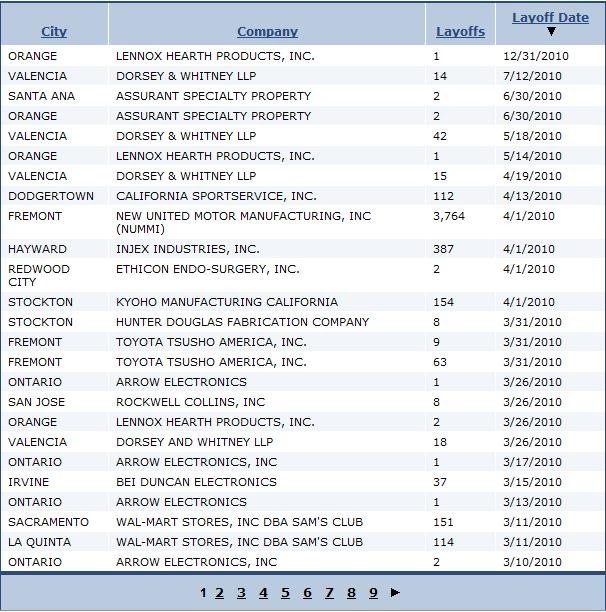Image resolution: width=606 pixels, height=612 pixels.
Task: Select INJEX INDUSTRIES, INC. company cell
Action: coord(188,249)
